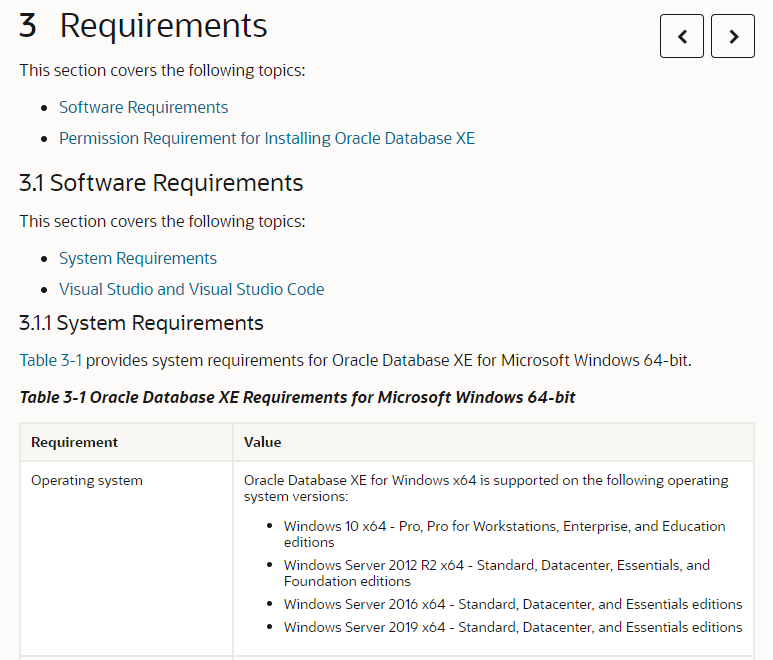Click the '3 Requirements' page heading
This screenshot has width=773, height=660.
coord(143,26)
